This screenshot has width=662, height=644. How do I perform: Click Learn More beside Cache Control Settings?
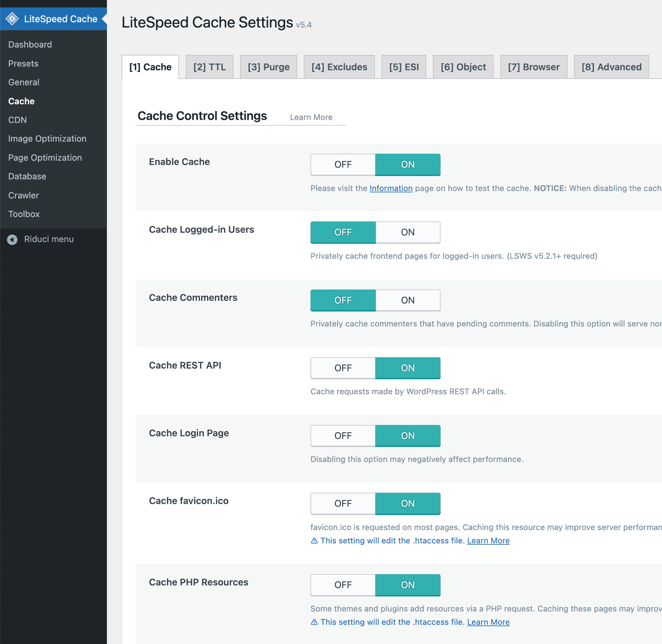[311, 117]
